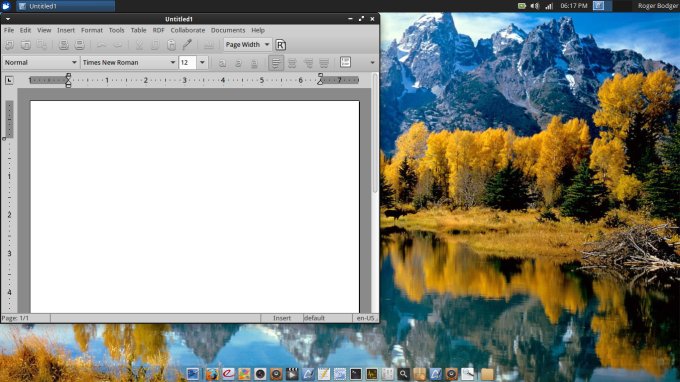Open the File menu
680x382 pixels.
(x=9, y=30)
